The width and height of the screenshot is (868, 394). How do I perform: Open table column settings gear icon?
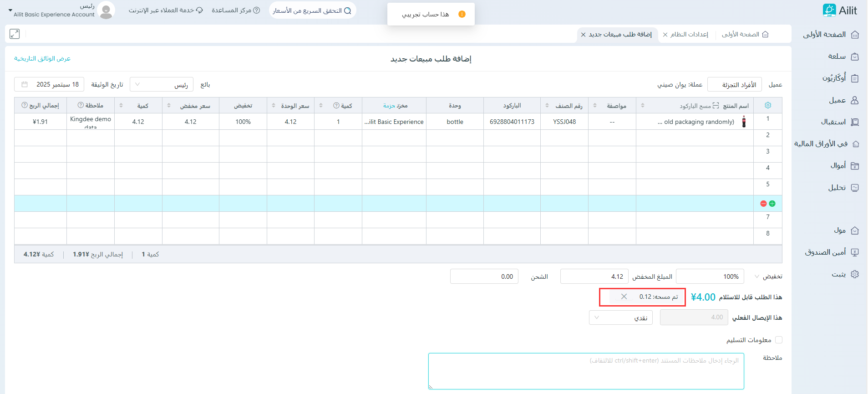(768, 105)
